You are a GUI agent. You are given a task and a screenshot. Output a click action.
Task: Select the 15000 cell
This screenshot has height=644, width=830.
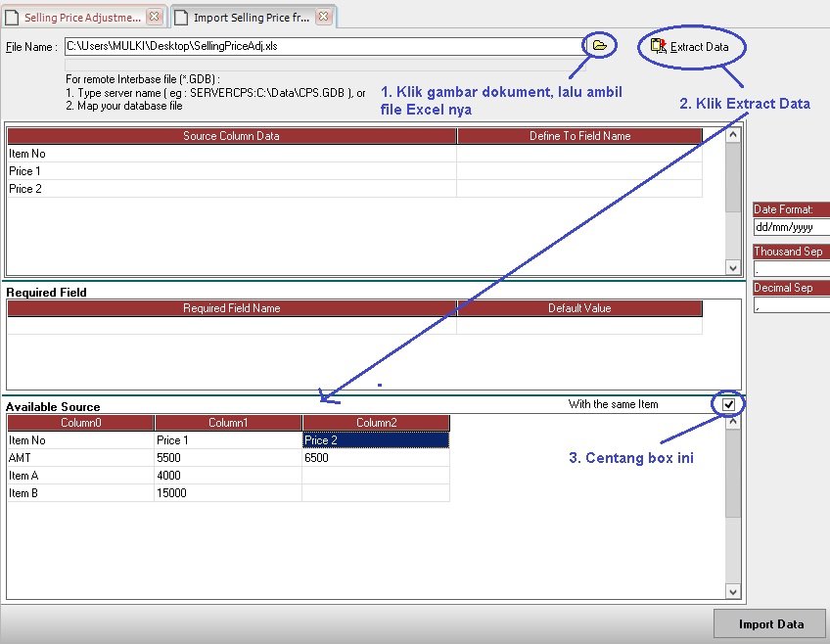coord(228,492)
